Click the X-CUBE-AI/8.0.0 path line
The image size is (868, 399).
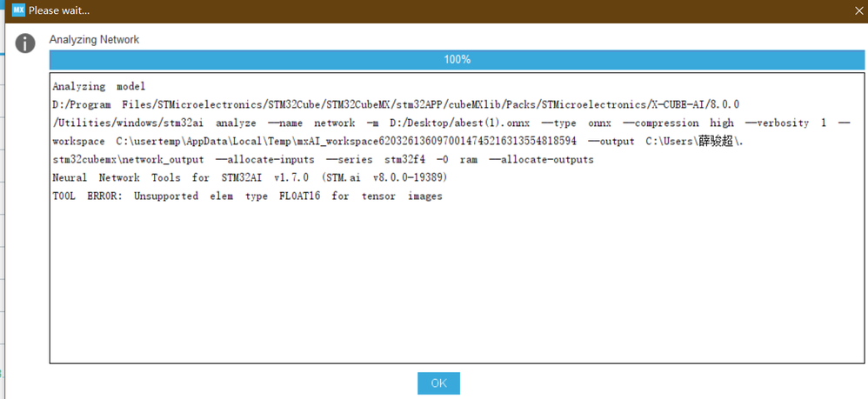coord(396,104)
